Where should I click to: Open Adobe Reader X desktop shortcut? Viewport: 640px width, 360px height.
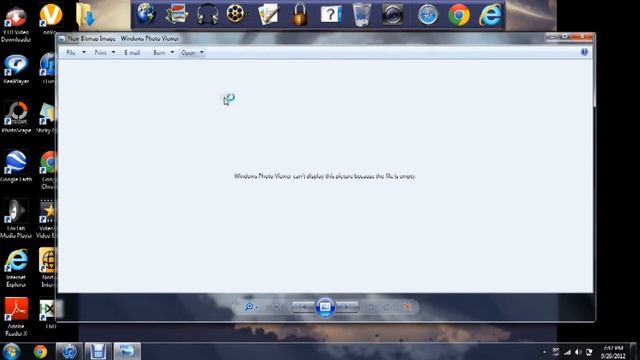pos(16,317)
